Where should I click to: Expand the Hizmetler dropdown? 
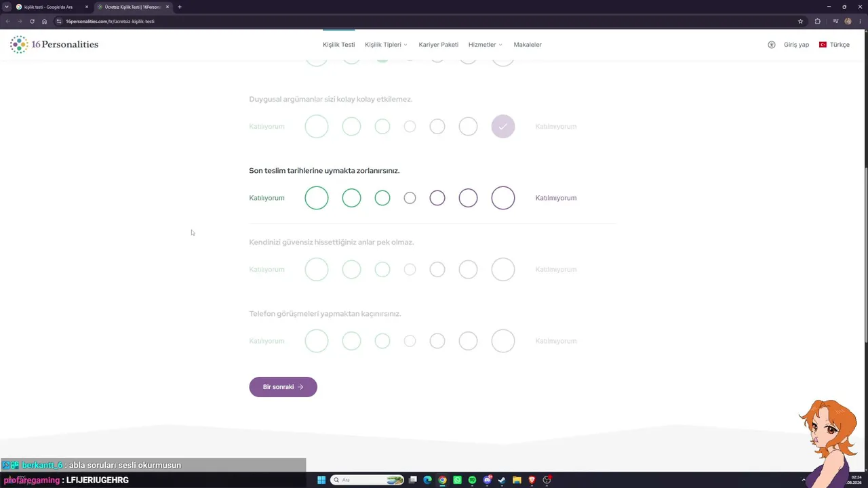[485, 45]
